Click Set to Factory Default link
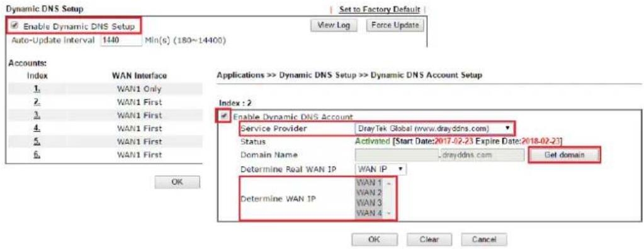Viewport: 644px width, 249px height. click(379, 9)
